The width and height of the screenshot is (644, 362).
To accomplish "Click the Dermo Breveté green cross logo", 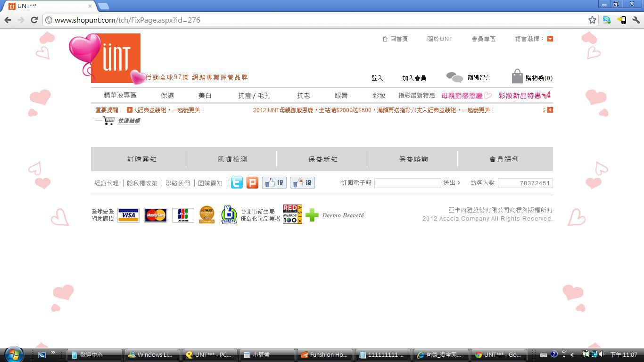I will coord(312,215).
